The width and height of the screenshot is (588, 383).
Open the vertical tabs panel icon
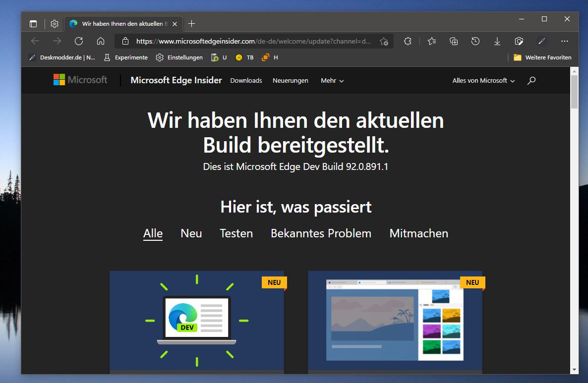[33, 24]
